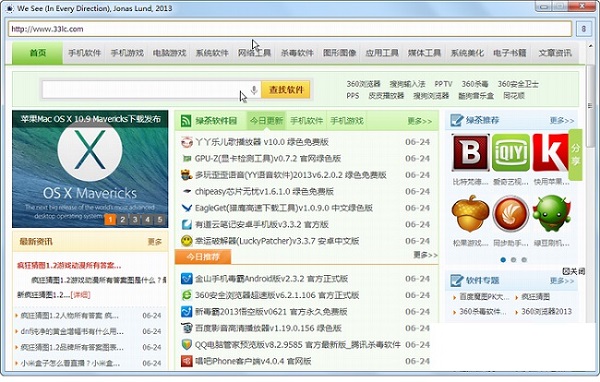Switch to the 今日更新 tab

point(267,121)
